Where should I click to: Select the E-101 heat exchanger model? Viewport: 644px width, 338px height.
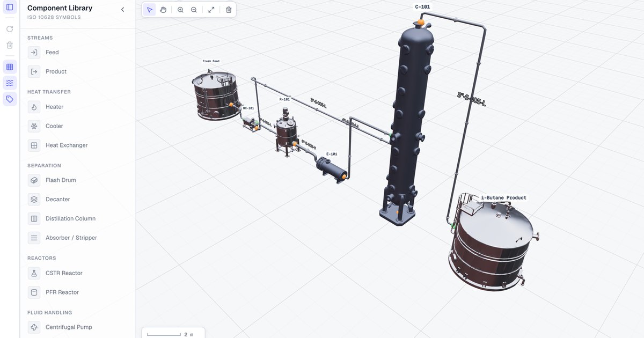tap(331, 171)
